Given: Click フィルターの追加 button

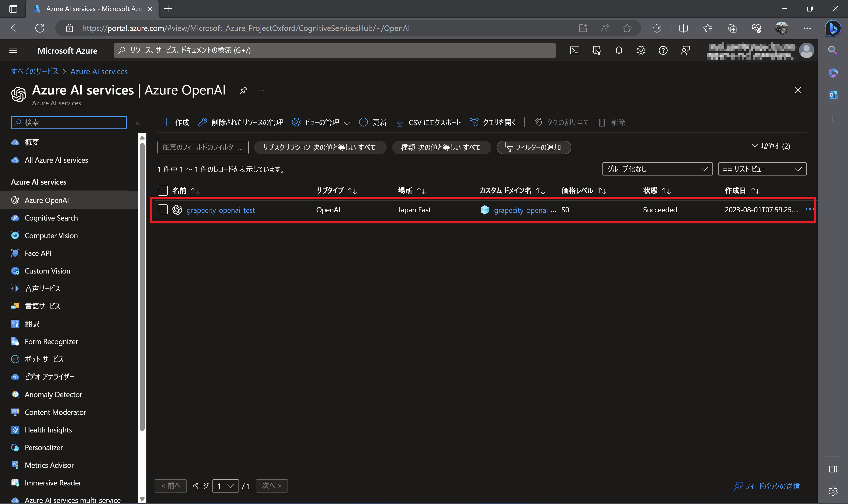Looking at the screenshot, I should [533, 147].
